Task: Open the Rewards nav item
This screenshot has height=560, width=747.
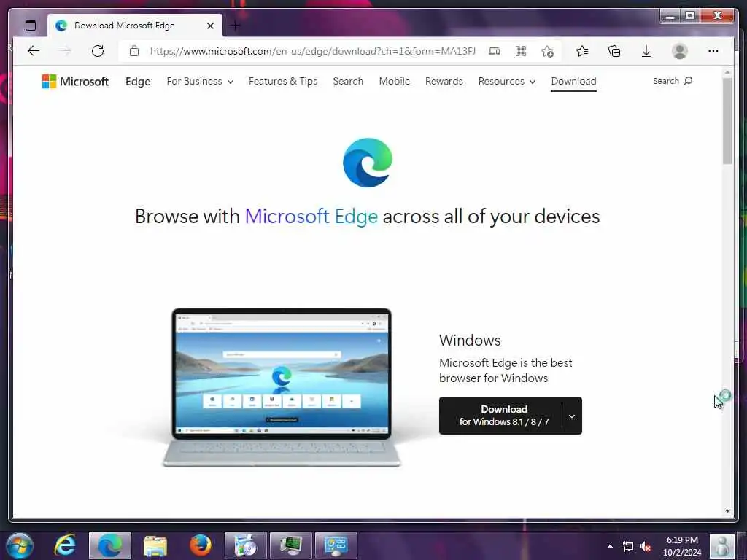Action: click(x=444, y=82)
